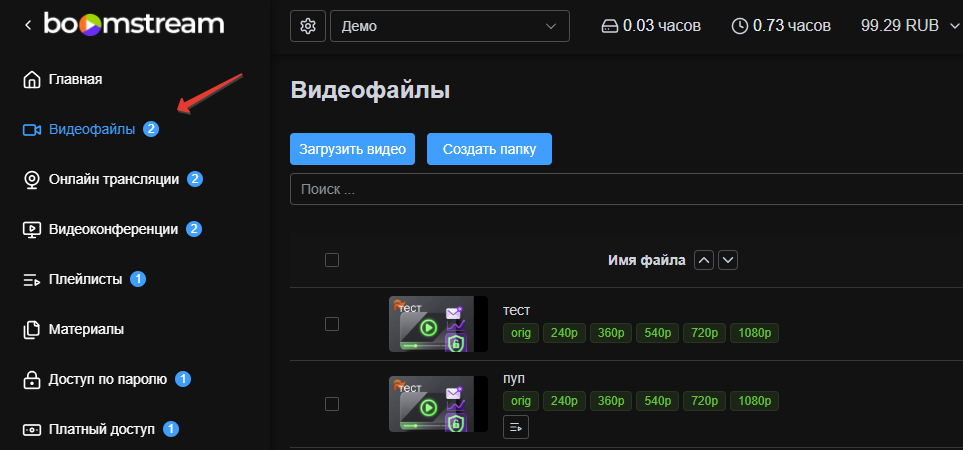Click 360p quality tag of пуп
The image size is (963, 450).
(x=611, y=402)
